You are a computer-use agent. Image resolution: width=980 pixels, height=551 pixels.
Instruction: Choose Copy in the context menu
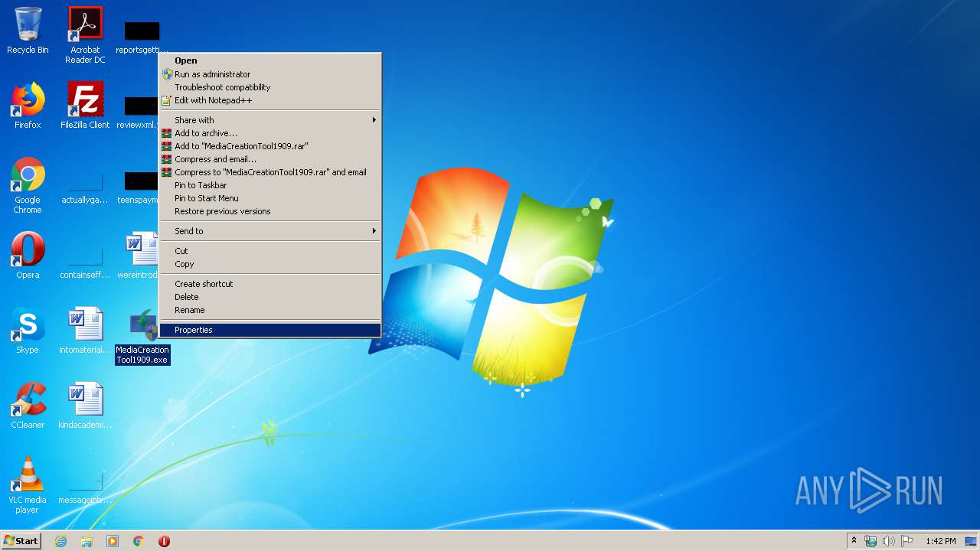[x=269, y=264]
